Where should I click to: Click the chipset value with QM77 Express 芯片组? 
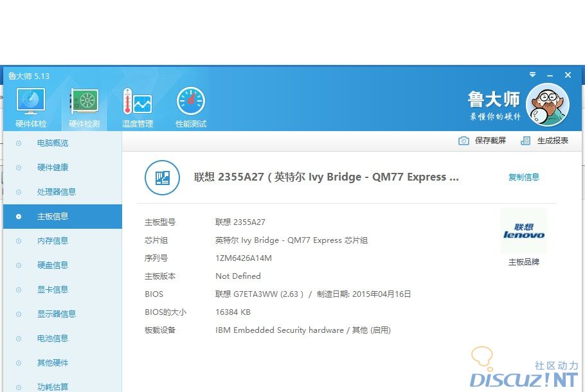point(291,240)
